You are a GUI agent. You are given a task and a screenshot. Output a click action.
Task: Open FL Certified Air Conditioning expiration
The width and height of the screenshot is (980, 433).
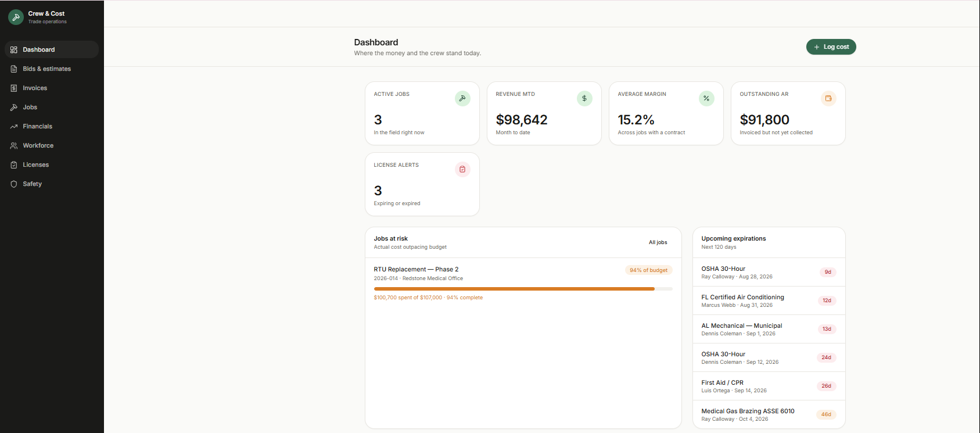[x=769, y=300]
